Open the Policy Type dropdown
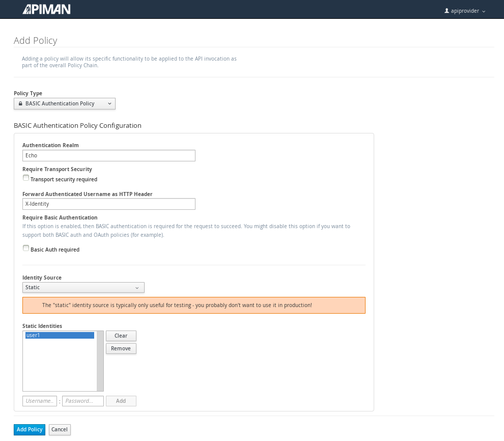This screenshot has height=441, width=504. point(65,103)
